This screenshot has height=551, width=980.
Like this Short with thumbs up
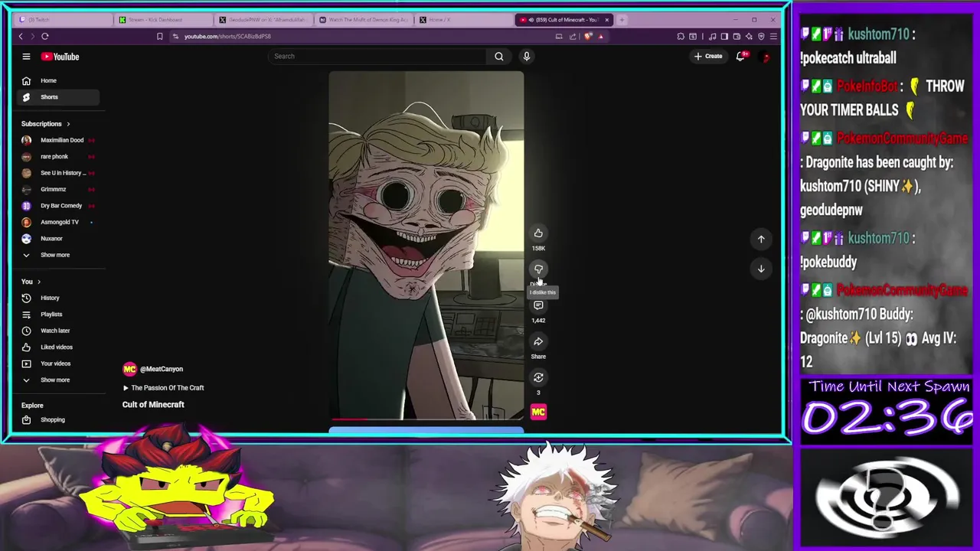coord(538,233)
